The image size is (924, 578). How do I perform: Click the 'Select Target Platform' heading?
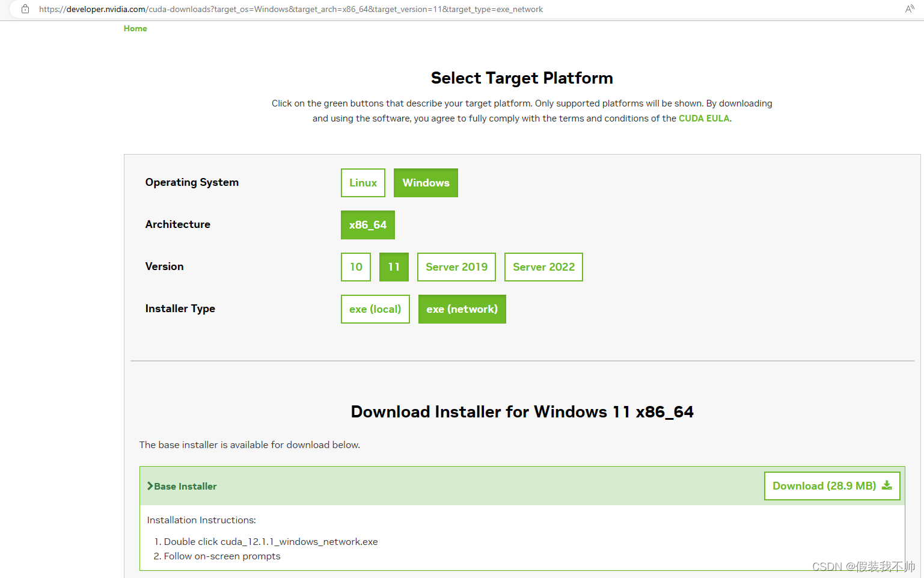[x=522, y=78]
